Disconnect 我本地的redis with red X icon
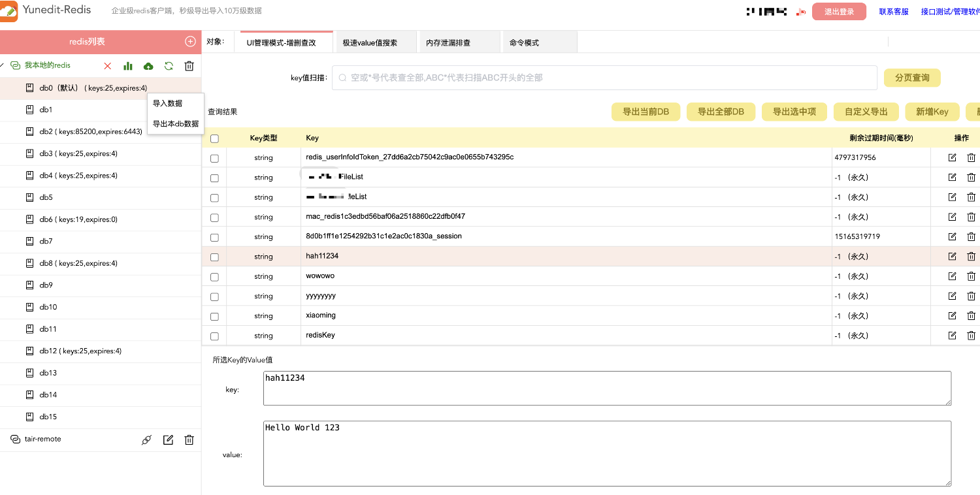 (x=108, y=66)
